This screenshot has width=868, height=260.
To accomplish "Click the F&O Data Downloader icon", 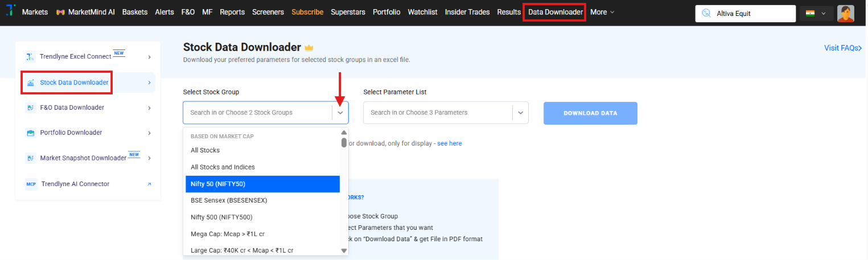I will pyautogui.click(x=30, y=108).
